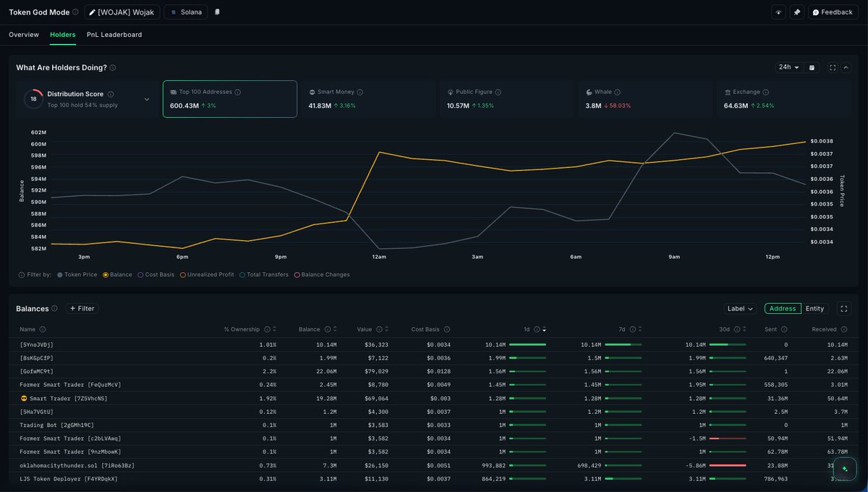Open the 24h time range dropdown
Screen dimensions: 868x492
point(788,67)
